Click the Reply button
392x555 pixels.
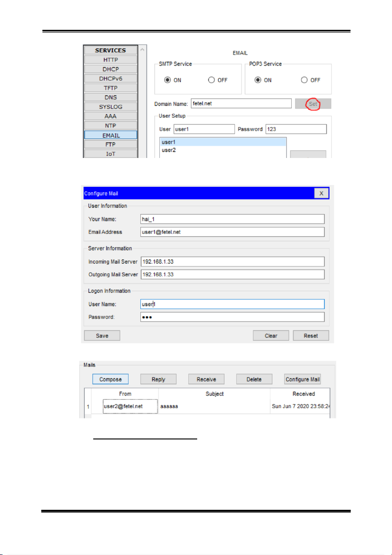[x=158, y=379]
